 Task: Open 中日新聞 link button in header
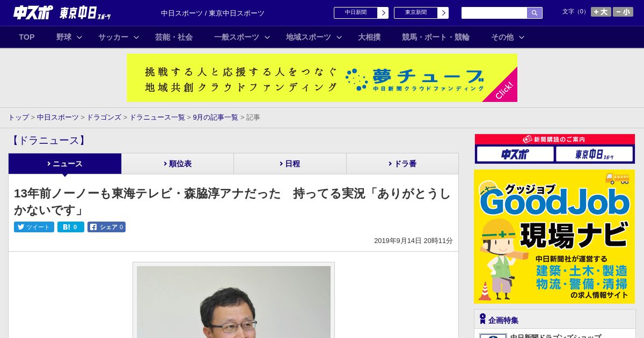tap(355, 12)
